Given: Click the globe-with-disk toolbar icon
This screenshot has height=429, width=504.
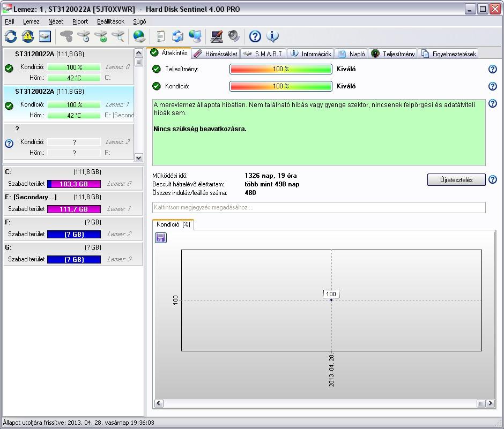Looking at the screenshot, I should pyautogui.click(x=139, y=36).
